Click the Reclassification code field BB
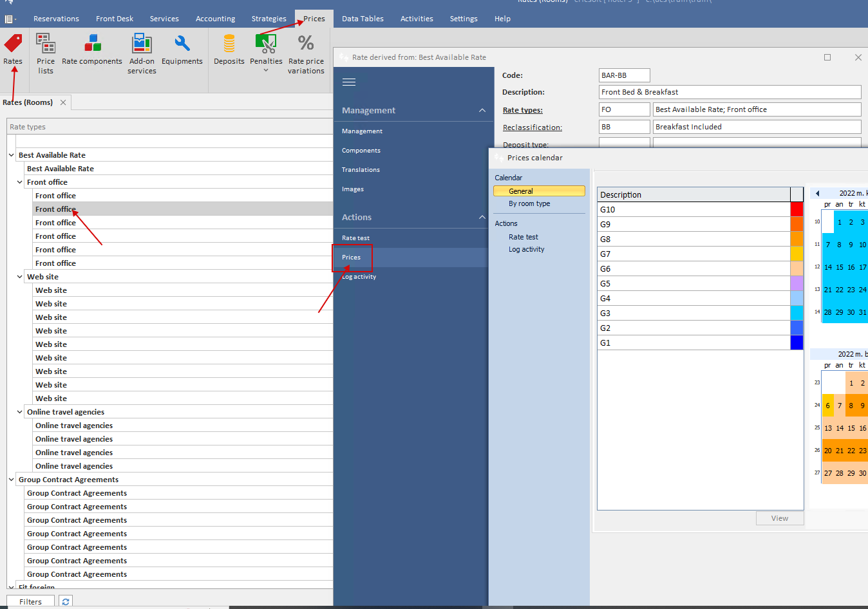 [x=624, y=127]
